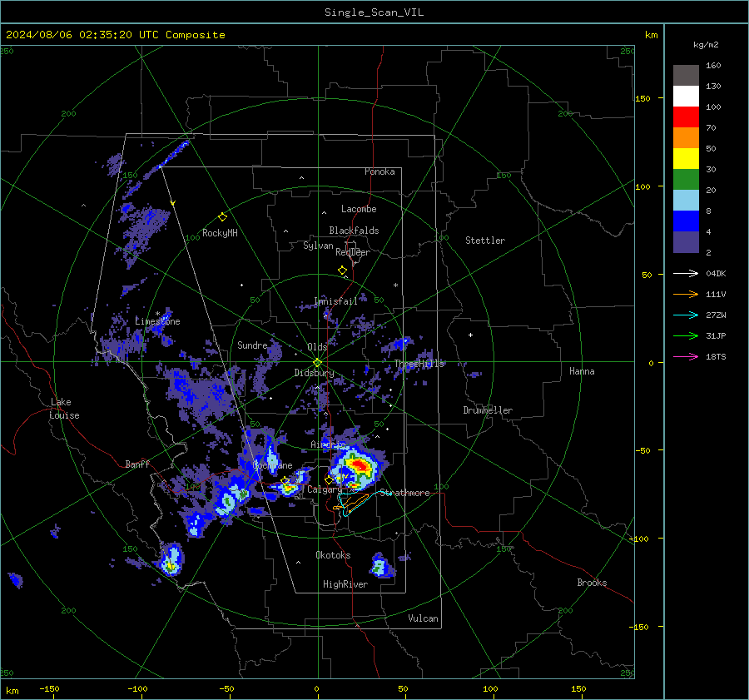The width and height of the screenshot is (749, 700).
Task: Click the 2024/08/06 02:35:20 UTC Composite timestamp
Action: tap(115, 35)
